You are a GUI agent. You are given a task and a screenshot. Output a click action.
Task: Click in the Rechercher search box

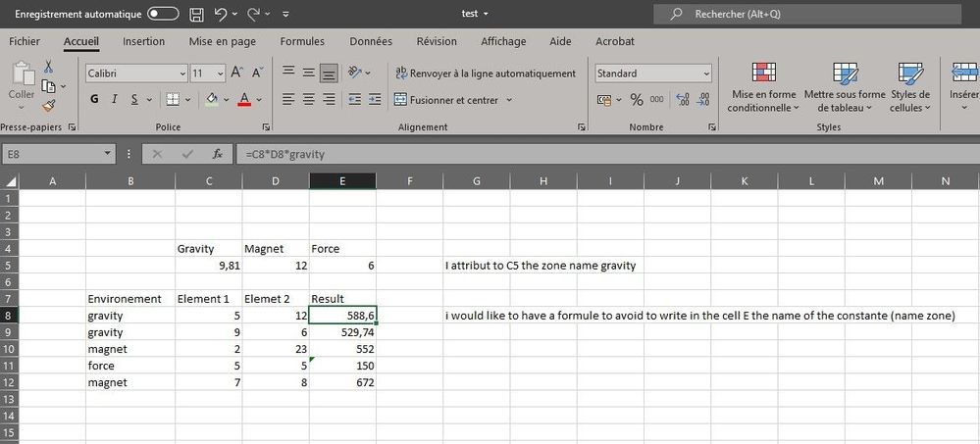(807, 14)
